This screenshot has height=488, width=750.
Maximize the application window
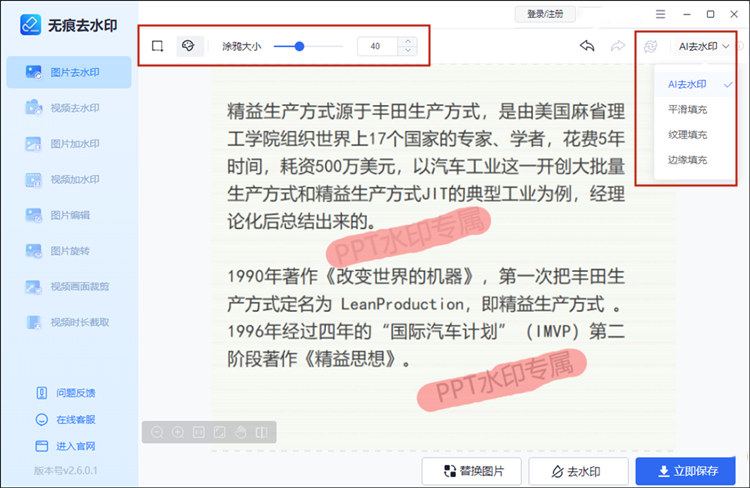tap(710, 14)
